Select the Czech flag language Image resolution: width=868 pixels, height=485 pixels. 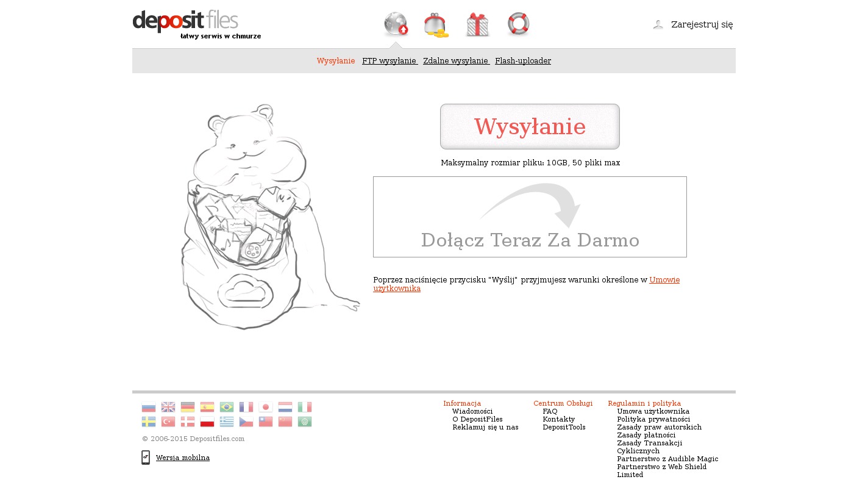click(x=246, y=422)
